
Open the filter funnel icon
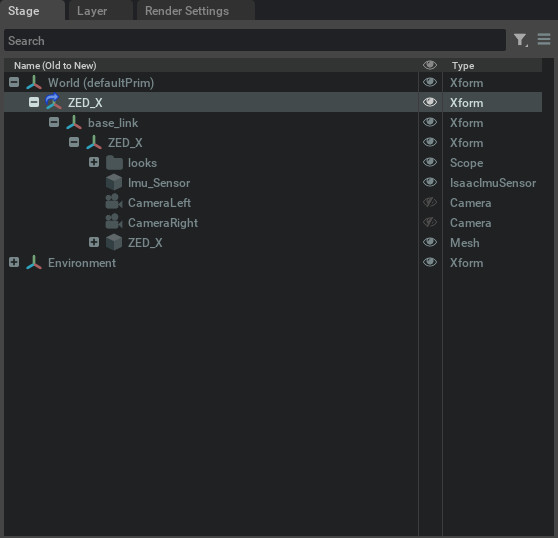coord(520,40)
